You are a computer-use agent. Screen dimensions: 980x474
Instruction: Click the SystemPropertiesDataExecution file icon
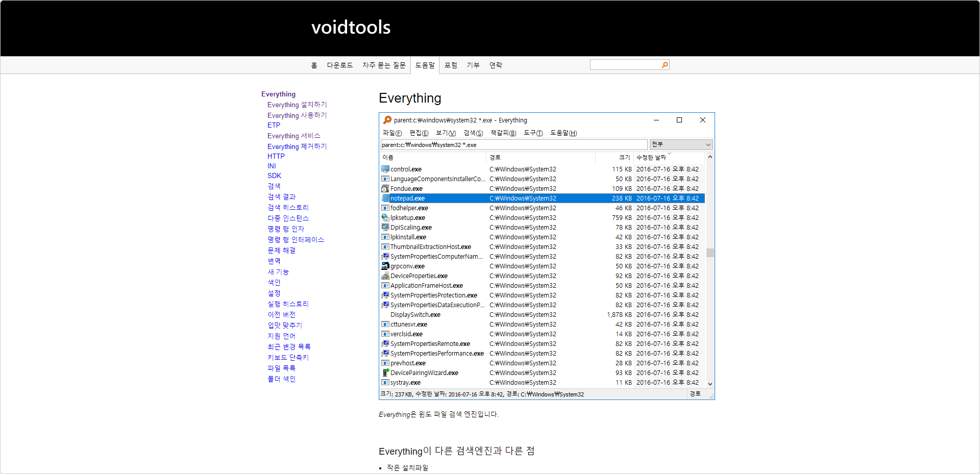385,305
